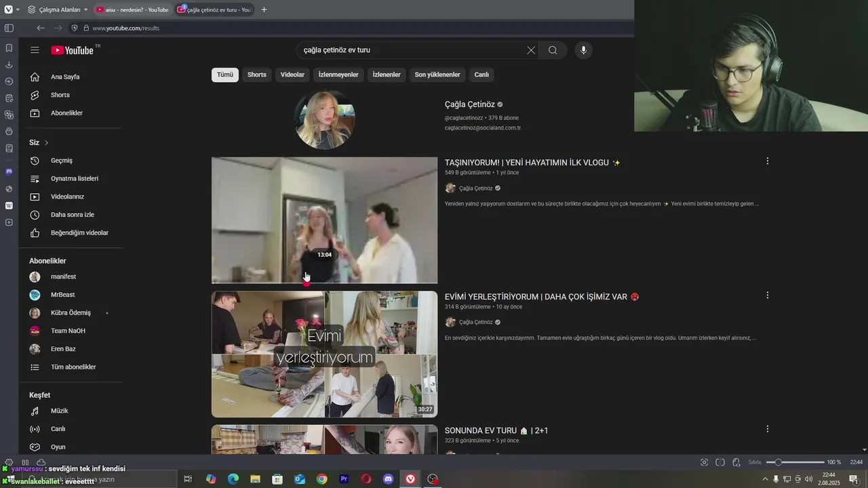Image resolution: width=868 pixels, height=488 pixels.
Task: Switch to the 'aisu - nerdesin?' YouTube tab
Action: tap(132, 9)
